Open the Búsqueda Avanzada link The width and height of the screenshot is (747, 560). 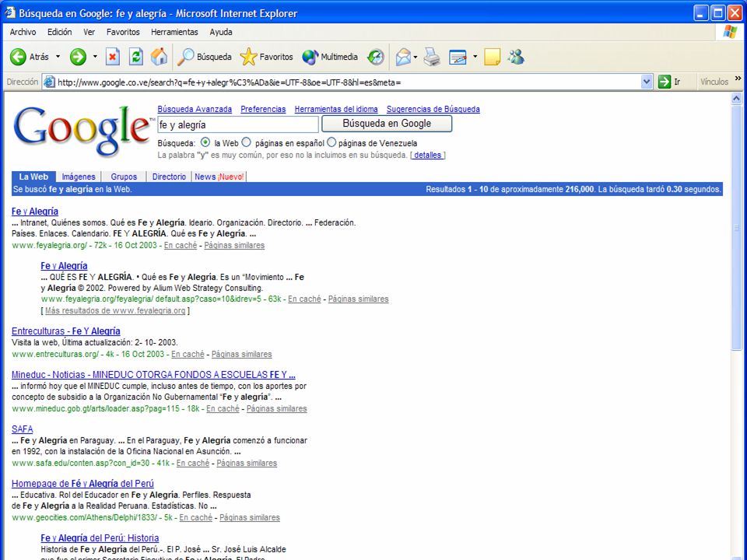click(x=195, y=109)
